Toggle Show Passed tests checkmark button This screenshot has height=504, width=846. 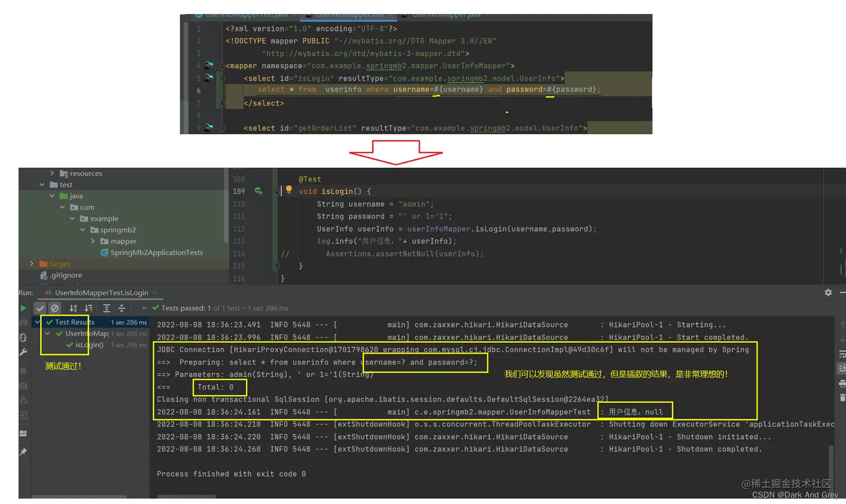(x=40, y=308)
